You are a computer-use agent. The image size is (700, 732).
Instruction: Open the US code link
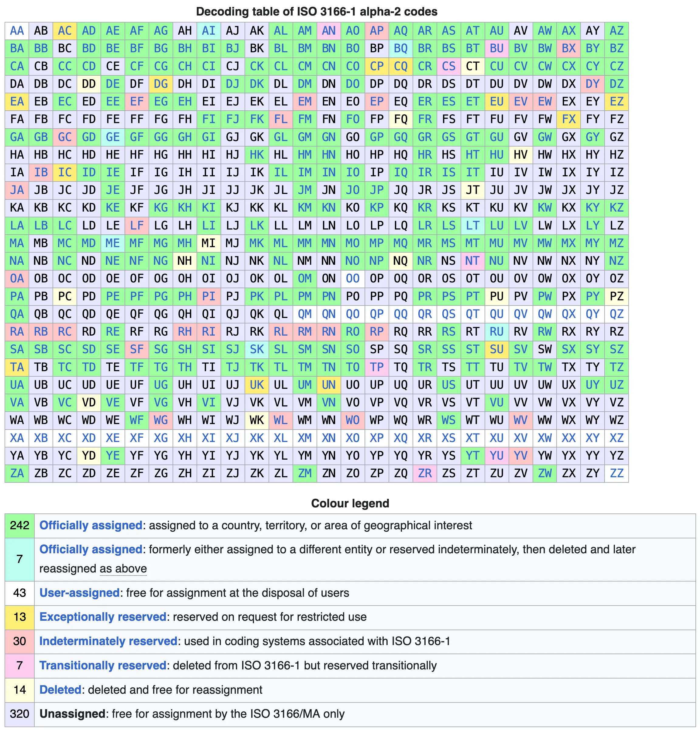448,385
